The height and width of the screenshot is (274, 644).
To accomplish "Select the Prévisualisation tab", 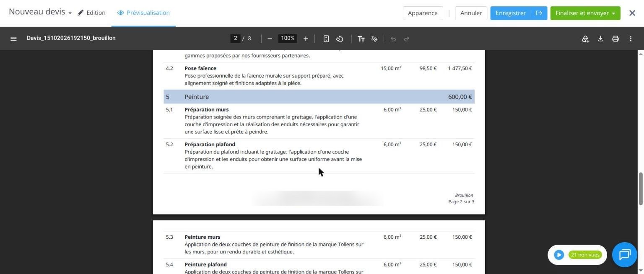I will tap(144, 13).
